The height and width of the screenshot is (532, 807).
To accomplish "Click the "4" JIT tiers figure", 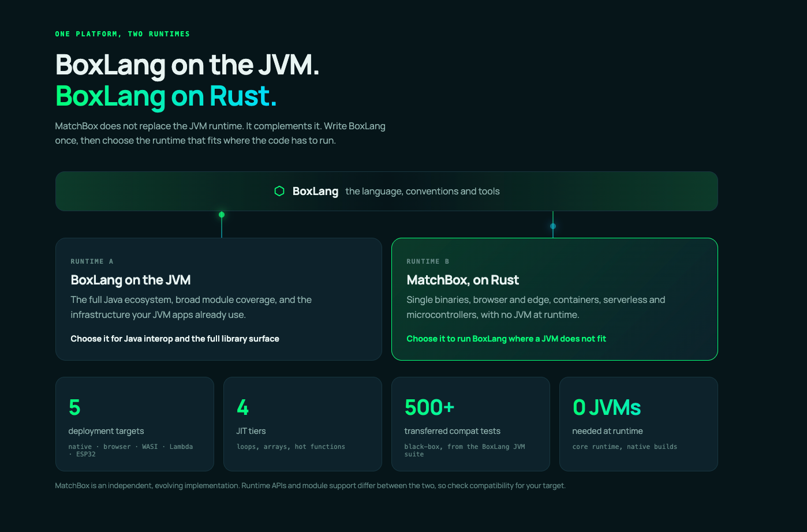I will coord(242,407).
